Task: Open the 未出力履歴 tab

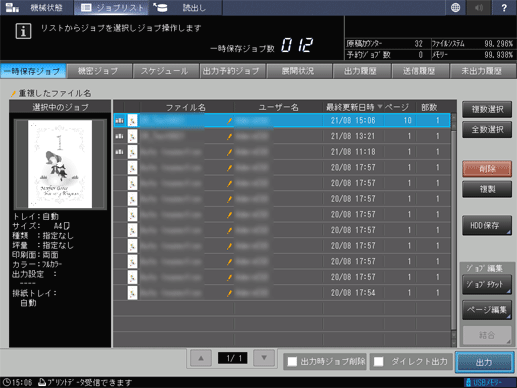Action: pos(482,71)
